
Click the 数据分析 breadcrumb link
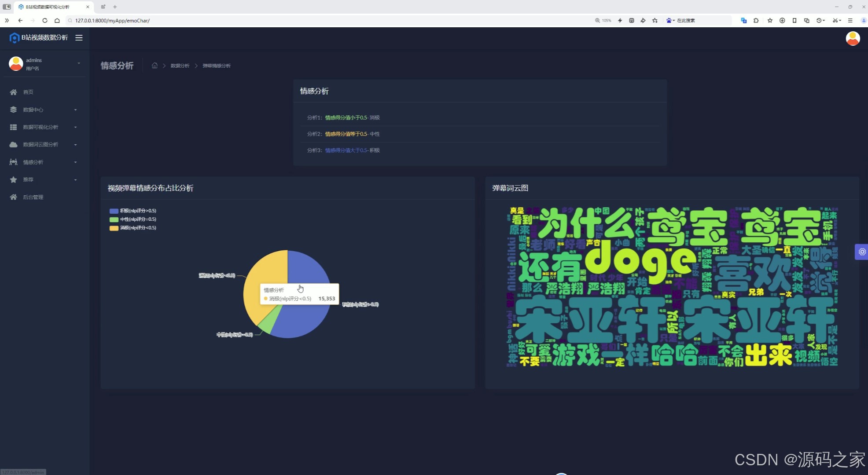[180, 66]
